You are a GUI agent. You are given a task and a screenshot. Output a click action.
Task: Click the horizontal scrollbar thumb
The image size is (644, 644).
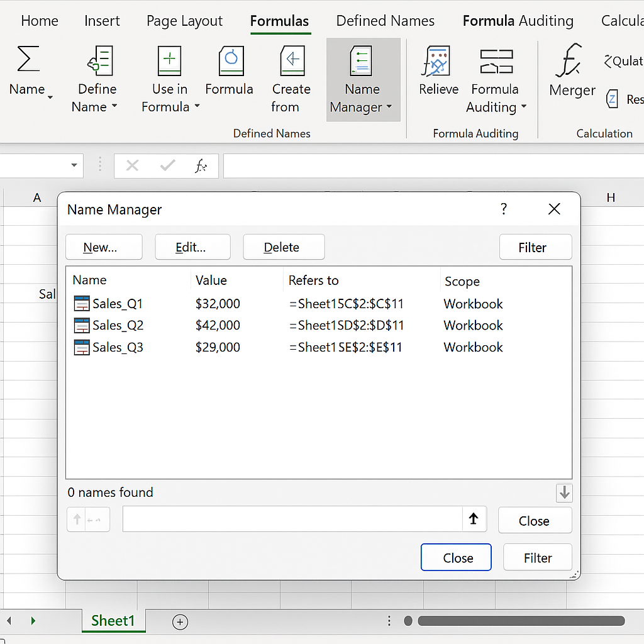click(x=521, y=621)
